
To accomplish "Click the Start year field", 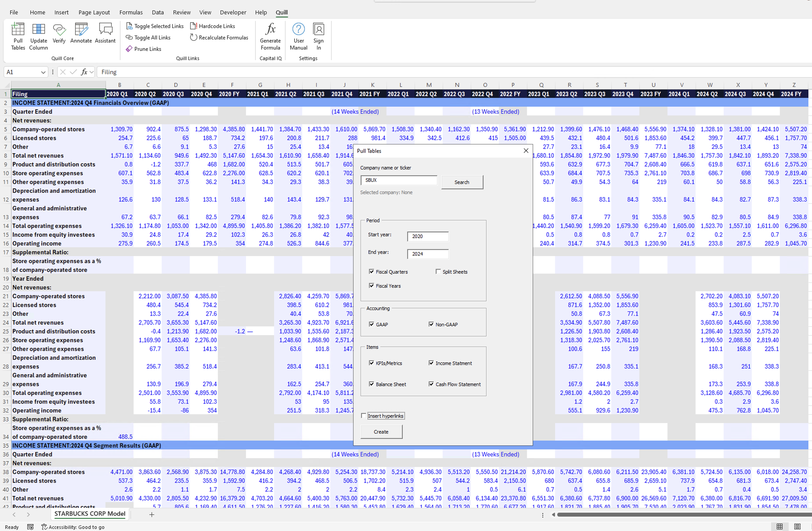I will (428, 236).
